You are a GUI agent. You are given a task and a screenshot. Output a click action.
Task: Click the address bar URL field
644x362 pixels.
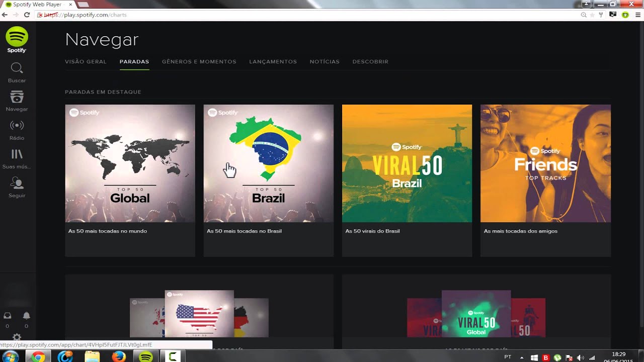307,15
